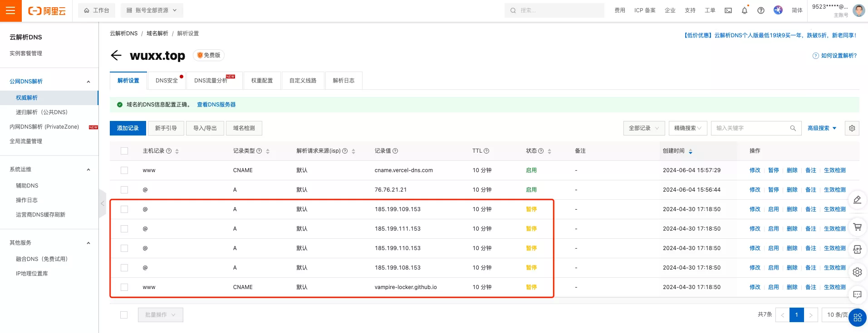Open the floating gear settings icon

(x=857, y=272)
